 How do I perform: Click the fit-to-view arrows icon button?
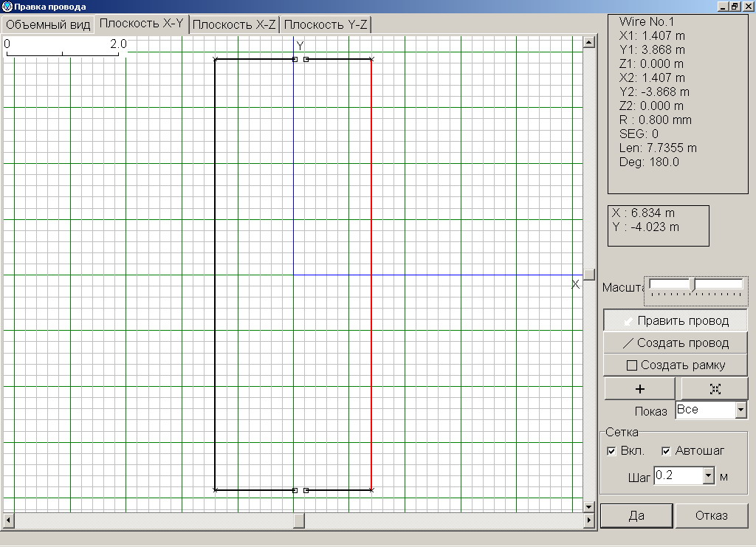715,389
